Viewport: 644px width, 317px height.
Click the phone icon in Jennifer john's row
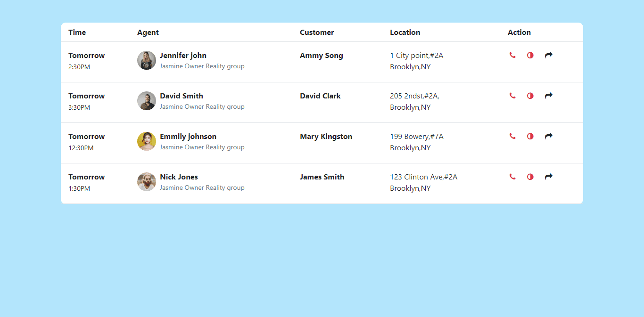[x=512, y=55]
